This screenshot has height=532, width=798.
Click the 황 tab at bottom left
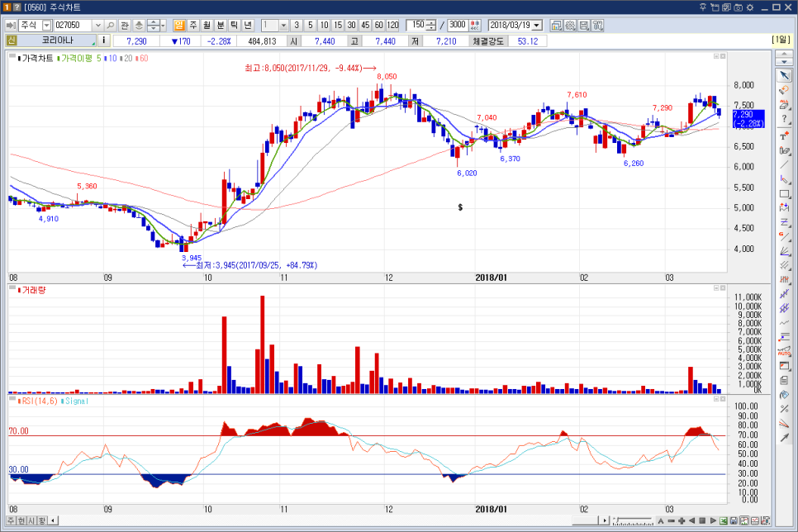(x=42, y=520)
